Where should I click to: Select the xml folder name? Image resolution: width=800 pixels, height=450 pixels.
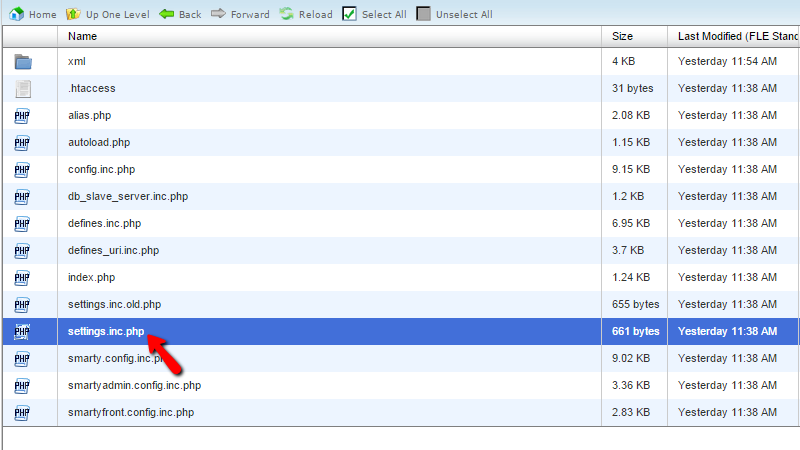pos(77,61)
